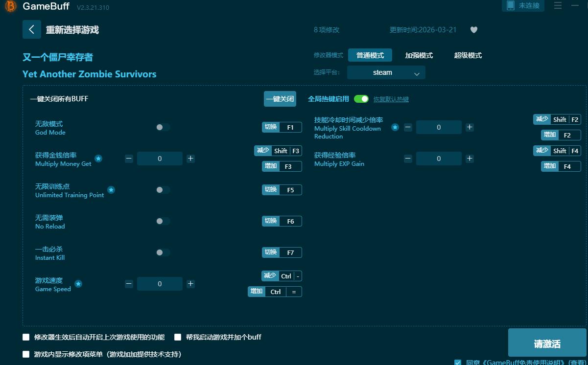Click the 一键关闭 button
The width and height of the screenshot is (588, 365).
pyautogui.click(x=280, y=99)
